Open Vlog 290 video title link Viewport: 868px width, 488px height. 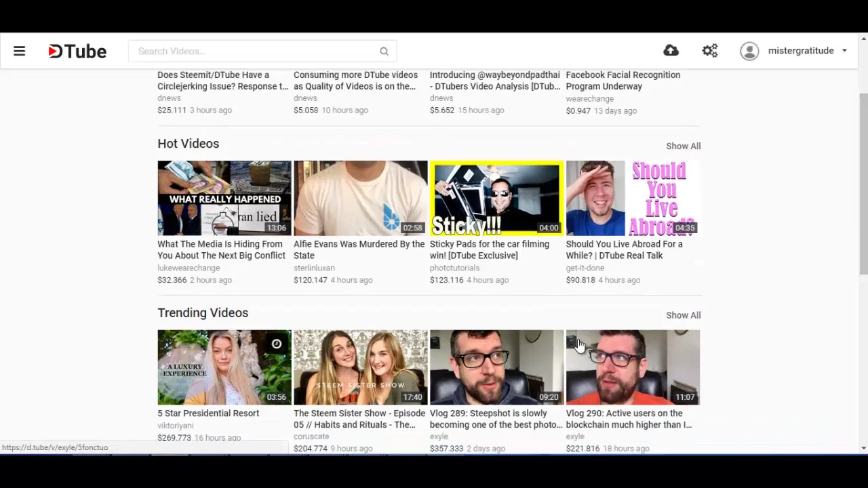pos(629,419)
